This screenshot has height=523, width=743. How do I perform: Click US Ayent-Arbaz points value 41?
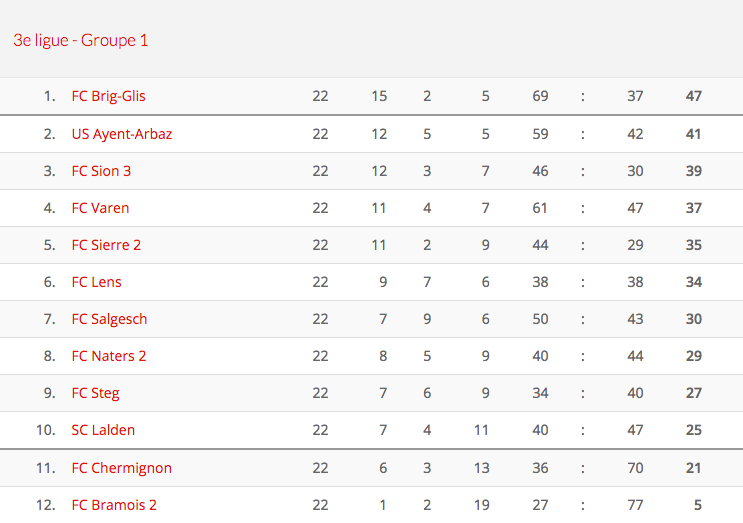click(693, 134)
